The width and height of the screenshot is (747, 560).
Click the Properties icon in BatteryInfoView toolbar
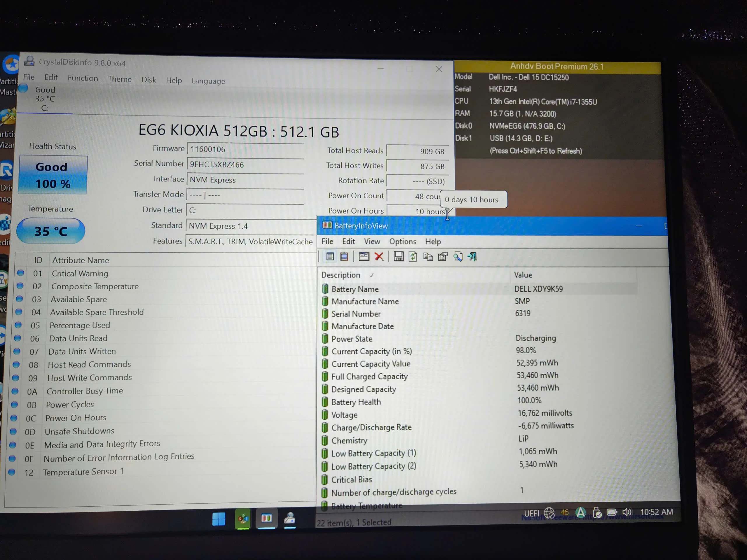click(330, 257)
